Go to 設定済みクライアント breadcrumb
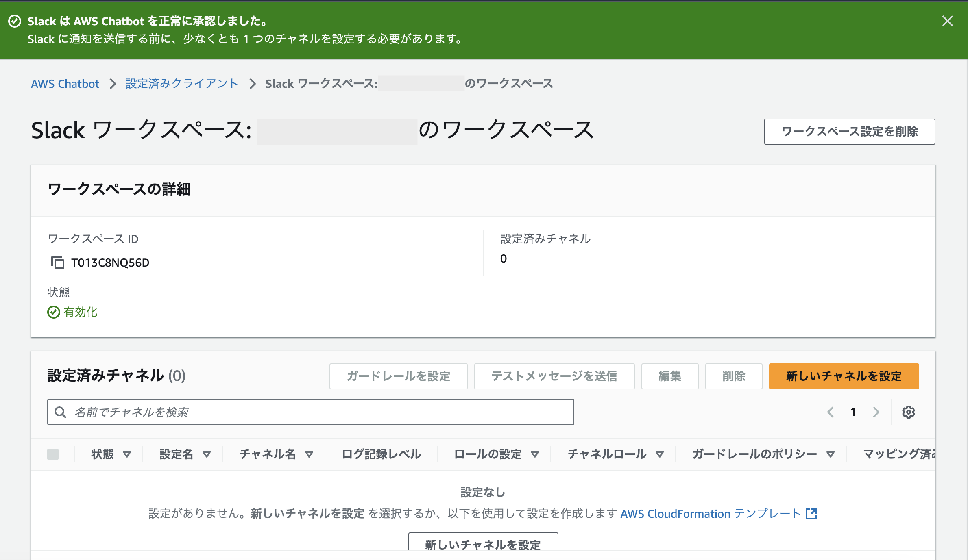This screenshot has height=560, width=968. coord(182,84)
